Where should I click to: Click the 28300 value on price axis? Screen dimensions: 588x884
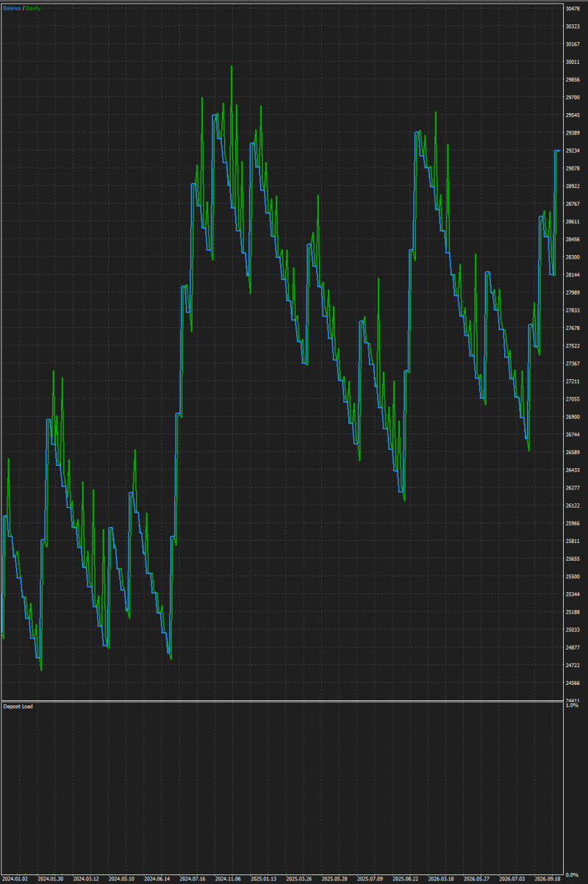pos(573,257)
